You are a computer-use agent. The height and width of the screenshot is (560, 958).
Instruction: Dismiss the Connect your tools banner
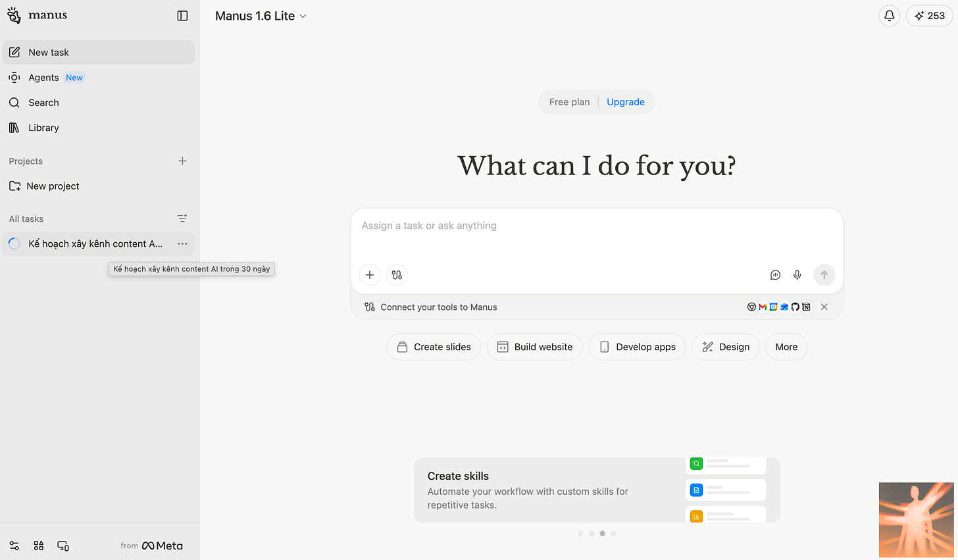824,307
